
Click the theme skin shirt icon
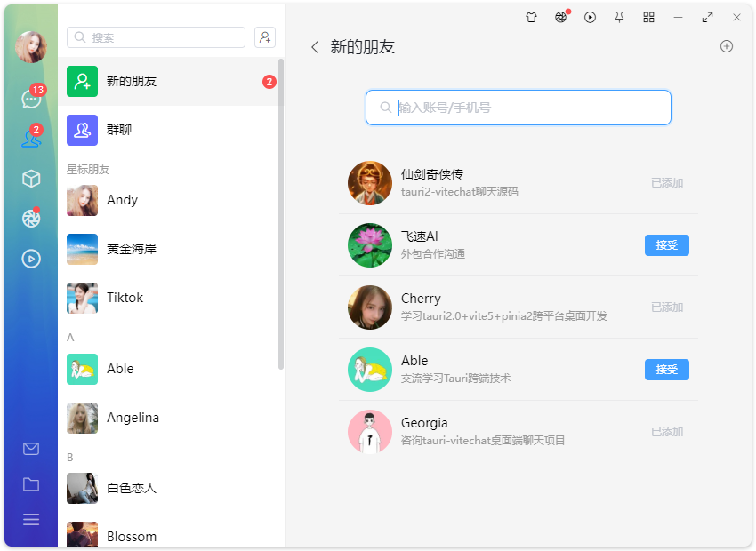pos(531,17)
